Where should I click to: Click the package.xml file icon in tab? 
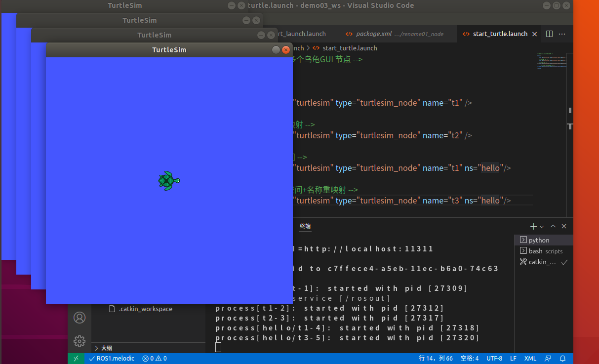point(349,34)
